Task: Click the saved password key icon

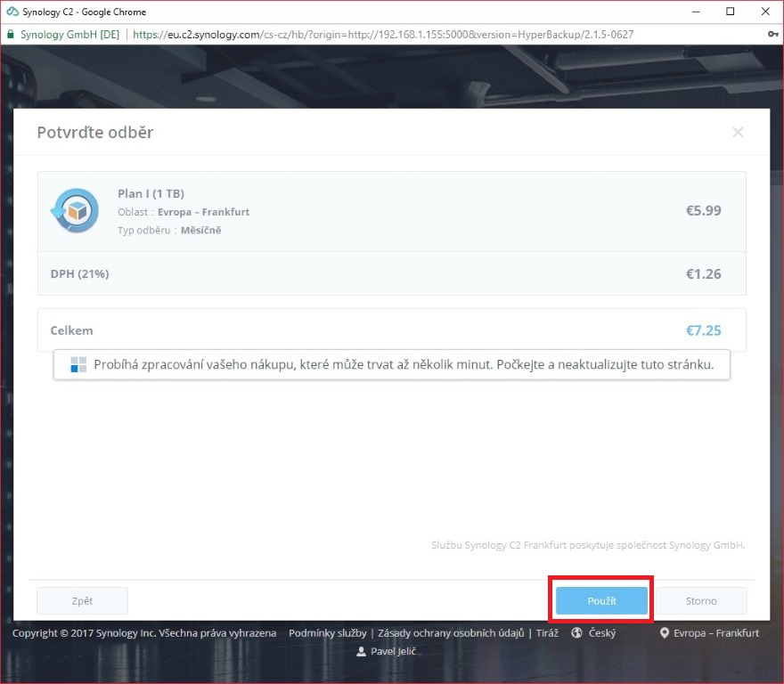Action: coord(772,34)
